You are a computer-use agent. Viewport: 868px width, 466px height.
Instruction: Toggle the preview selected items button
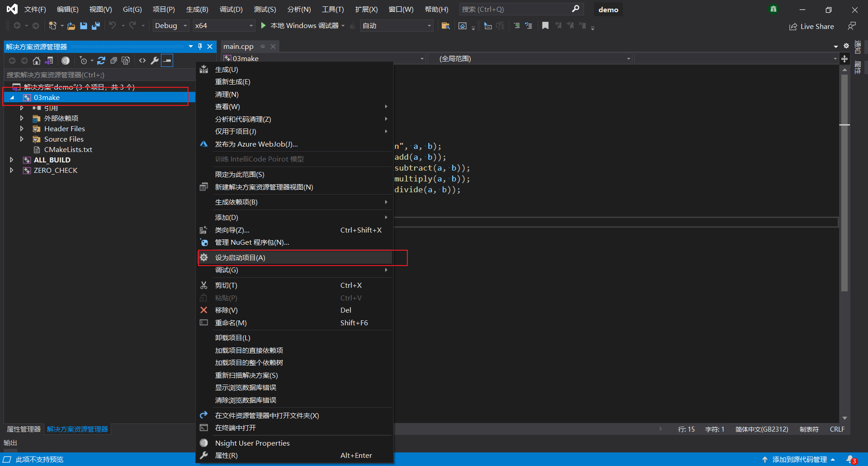(x=167, y=61)
